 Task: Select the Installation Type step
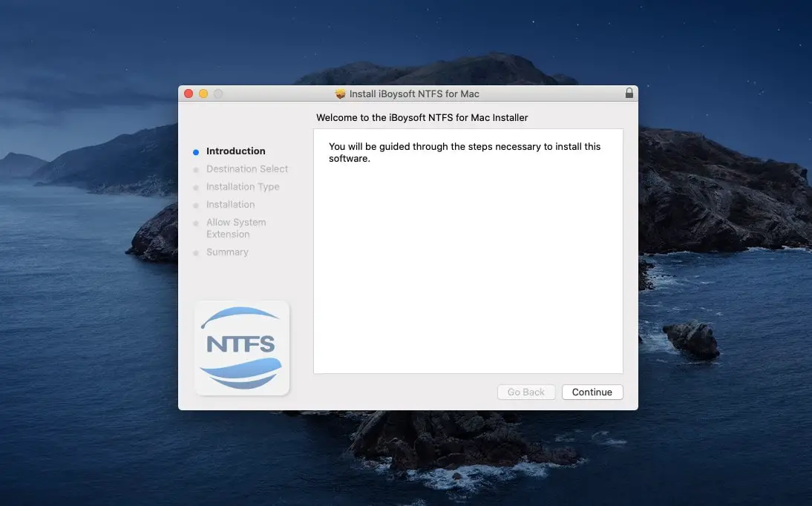coord(243,186)
